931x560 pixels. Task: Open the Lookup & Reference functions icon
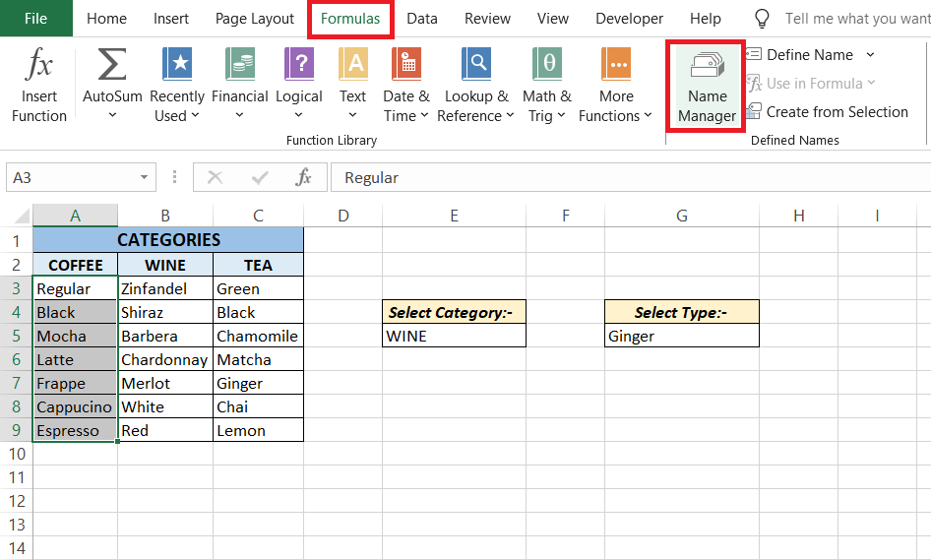click(x=476, y=64)
